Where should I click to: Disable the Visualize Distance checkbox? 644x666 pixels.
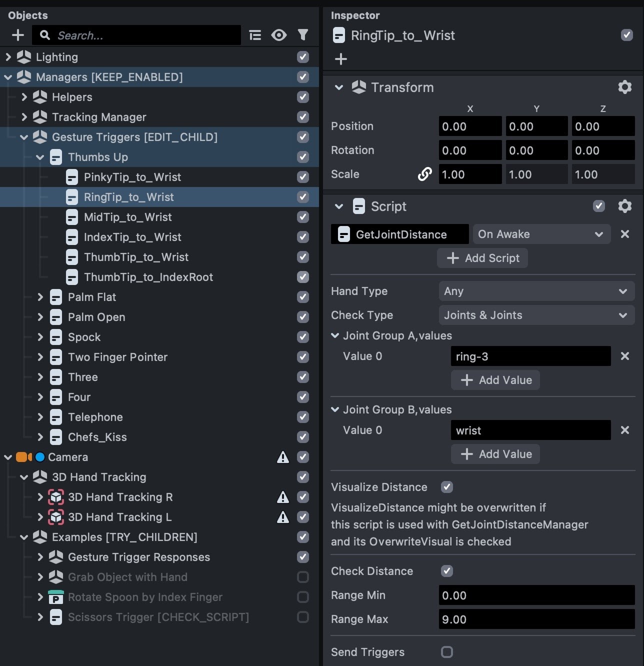click(x=447, y=487)
